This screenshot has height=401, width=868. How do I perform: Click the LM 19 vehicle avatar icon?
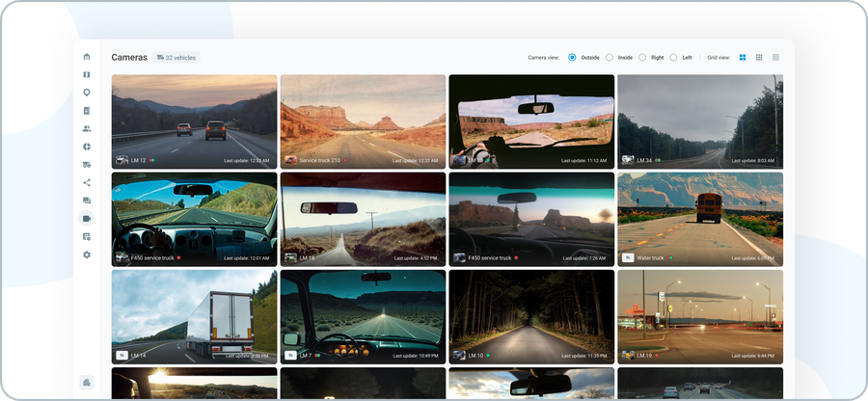[628, 355]
